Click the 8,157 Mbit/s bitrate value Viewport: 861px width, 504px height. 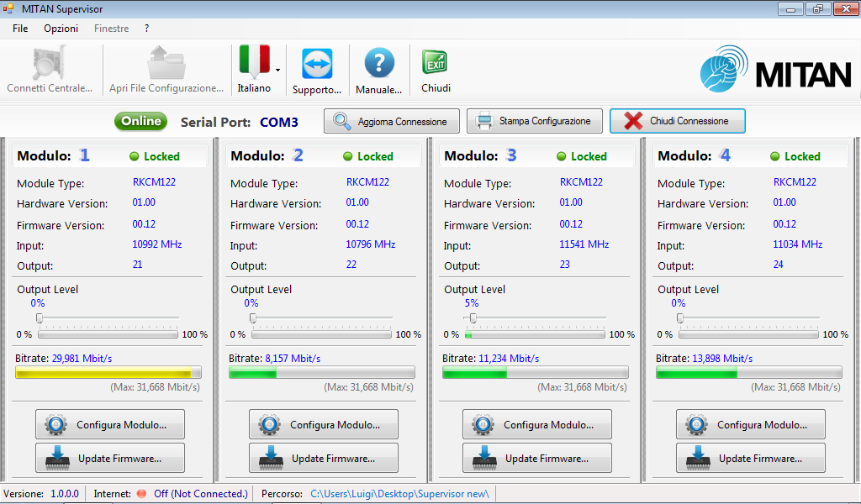pyautogui.click(x=293, y=359)
